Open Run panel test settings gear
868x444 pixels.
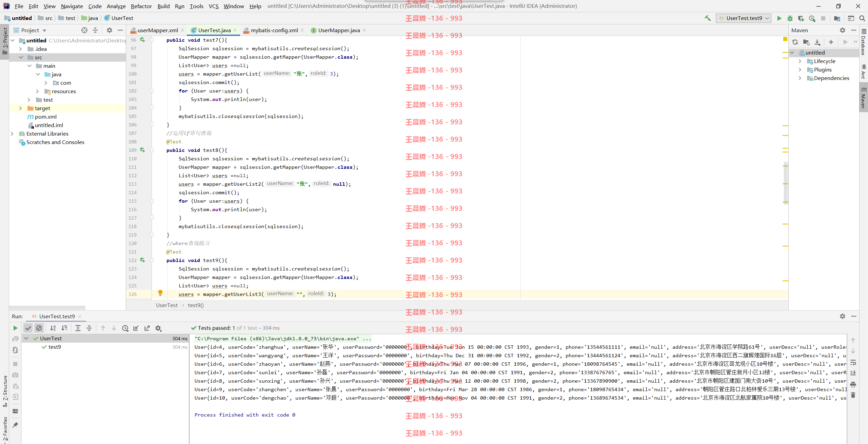pos(158,328)
